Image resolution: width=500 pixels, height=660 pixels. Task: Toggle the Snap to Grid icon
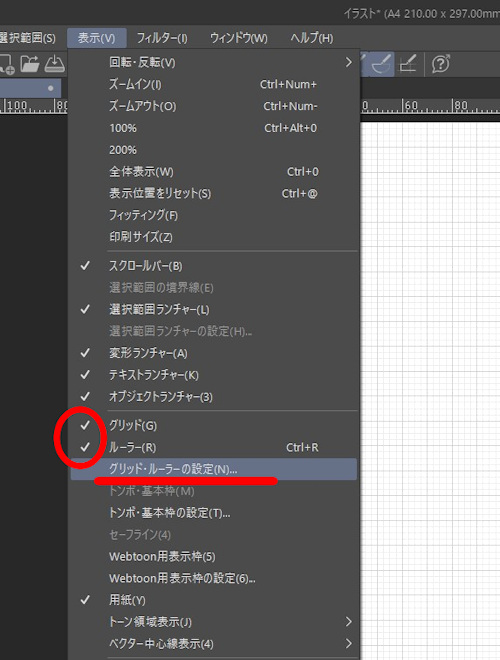[x=407, y=64]
